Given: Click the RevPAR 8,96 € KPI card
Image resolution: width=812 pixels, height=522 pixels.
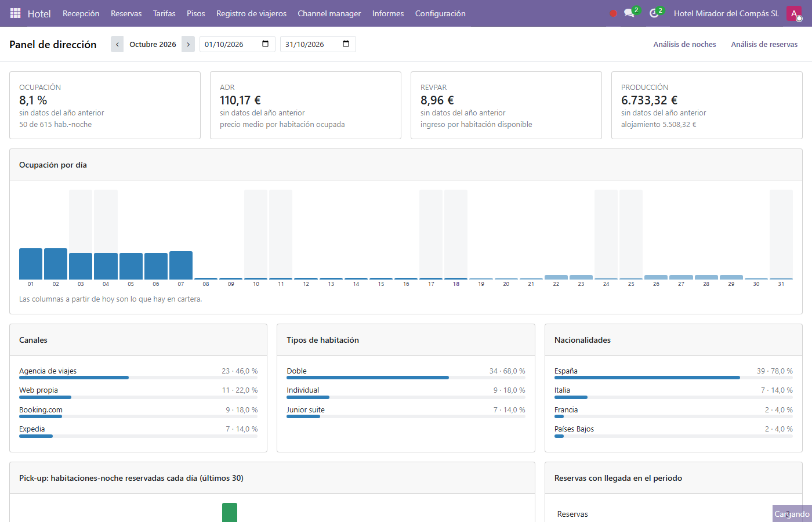Looking at the screenshot, I should coord(506,105).
